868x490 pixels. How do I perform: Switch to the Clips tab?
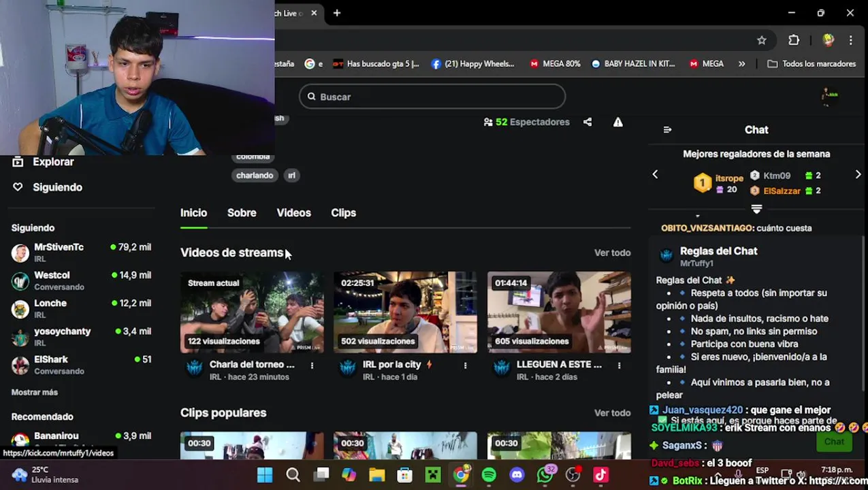pyautogui.click(x=343, y=212)
